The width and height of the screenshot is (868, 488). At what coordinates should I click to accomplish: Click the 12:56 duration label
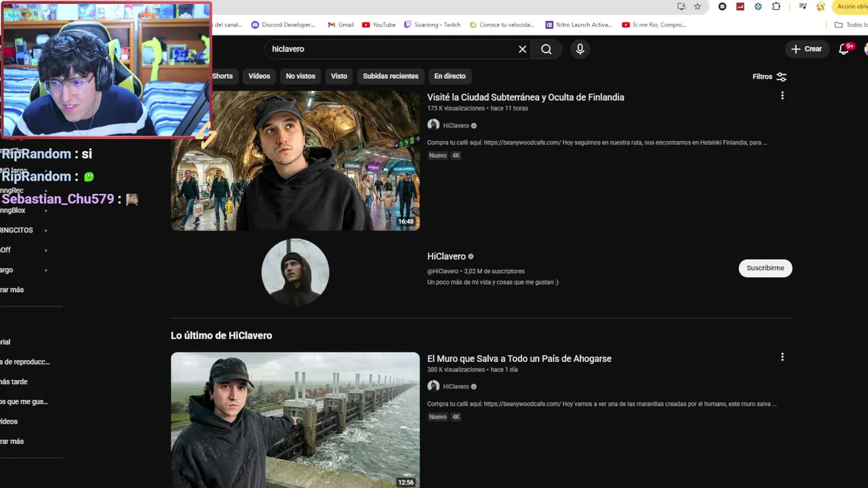406,483
